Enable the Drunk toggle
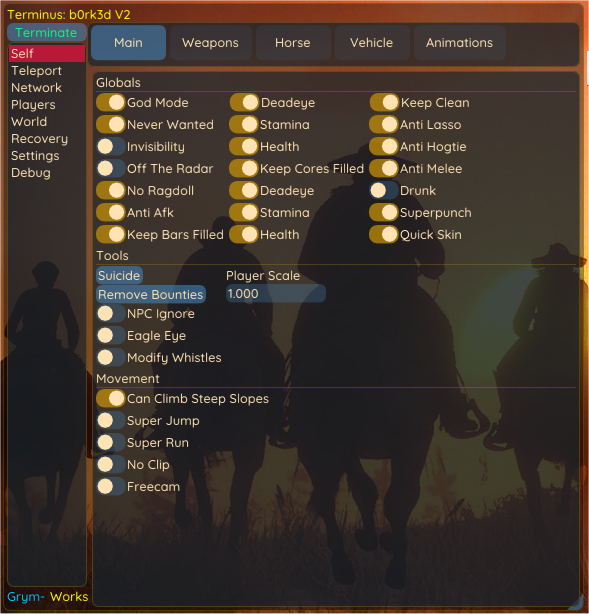The image size is (589, 614). pyautogui.click(x=384, y=191)
